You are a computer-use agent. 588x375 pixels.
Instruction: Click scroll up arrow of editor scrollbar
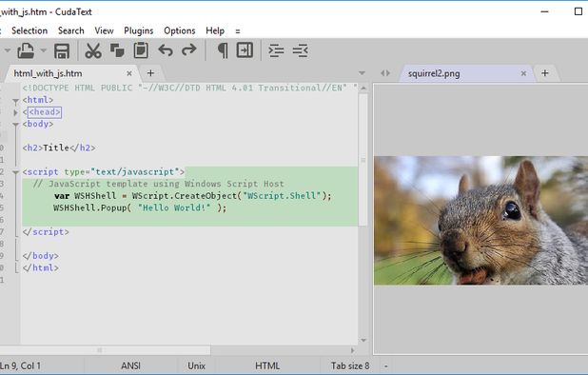(x=363, y=89)
